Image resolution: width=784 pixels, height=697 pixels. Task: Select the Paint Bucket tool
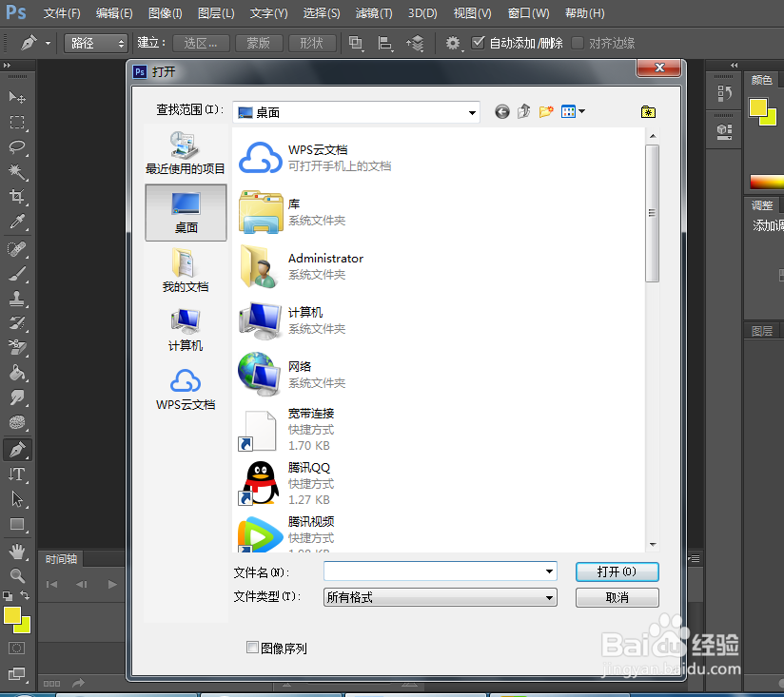tap(17, 373)
